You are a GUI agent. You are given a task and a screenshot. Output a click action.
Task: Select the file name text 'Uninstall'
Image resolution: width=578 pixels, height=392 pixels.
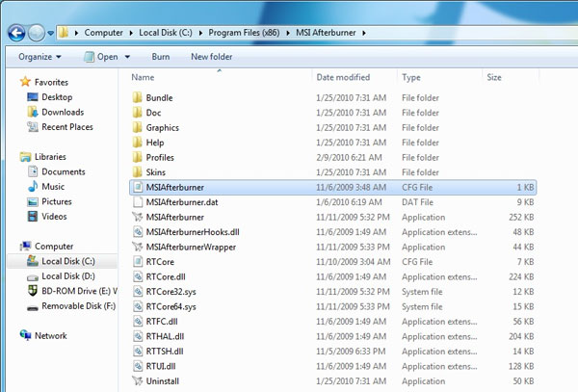click(x=163, y=381)
